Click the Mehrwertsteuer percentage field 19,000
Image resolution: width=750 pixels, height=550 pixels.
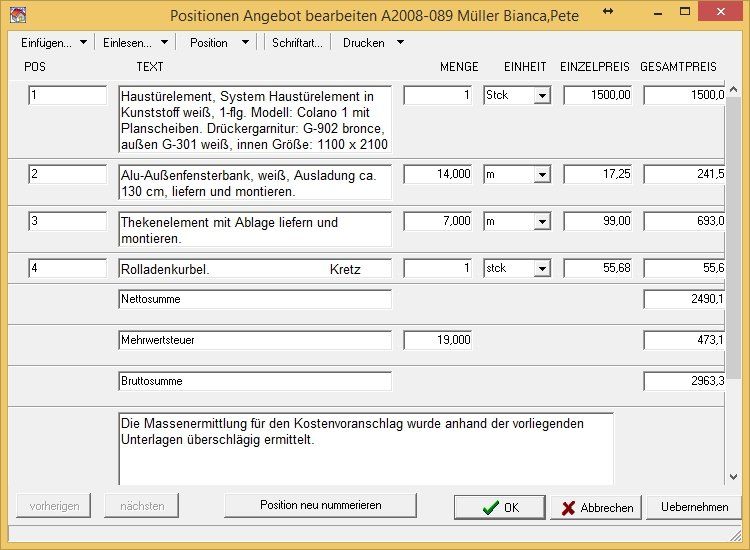(x=438, y=340)
